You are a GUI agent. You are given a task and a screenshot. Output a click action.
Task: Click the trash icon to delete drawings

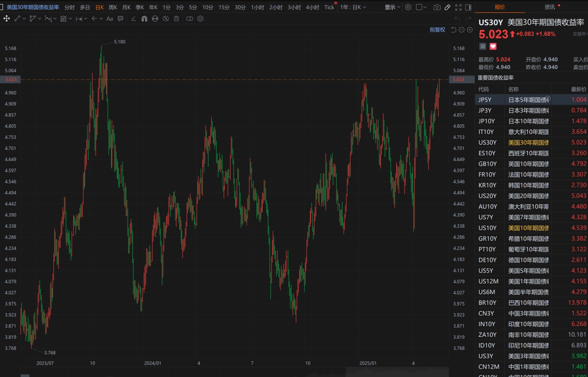coord(176,19)
